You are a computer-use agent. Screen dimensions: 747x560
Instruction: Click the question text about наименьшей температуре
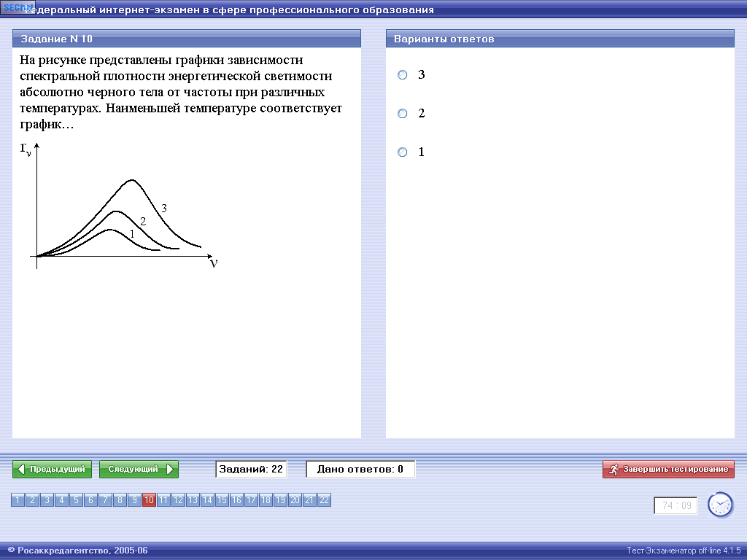click(181, 92)
